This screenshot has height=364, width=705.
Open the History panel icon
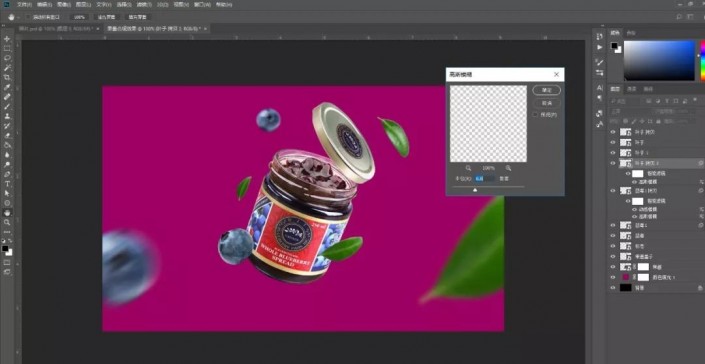click(x=599, y=37)
